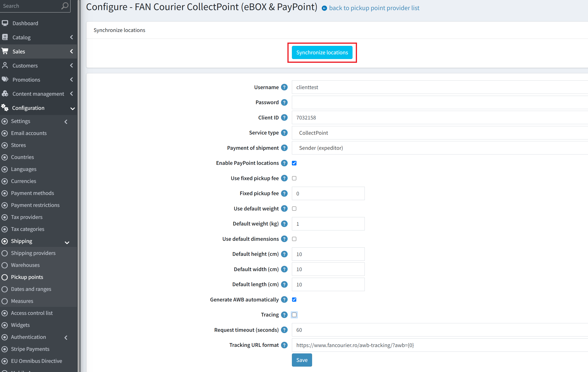
Task: Click help icon next to Service type
Action: pos(284,133)
